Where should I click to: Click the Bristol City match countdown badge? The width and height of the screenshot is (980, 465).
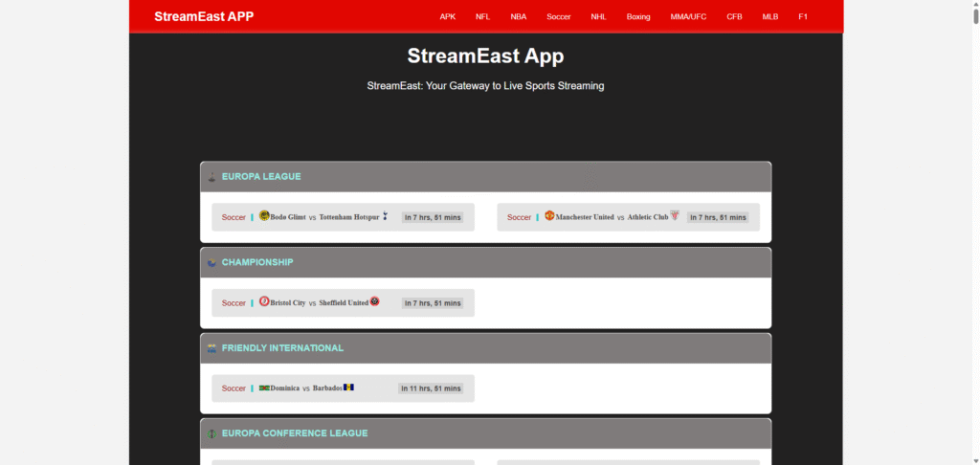click(433, 303)
